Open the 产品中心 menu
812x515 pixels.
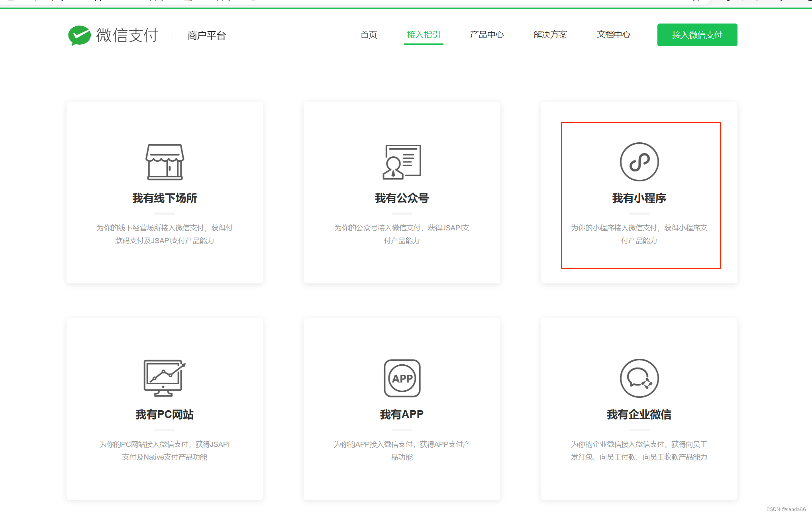point(486,35)
